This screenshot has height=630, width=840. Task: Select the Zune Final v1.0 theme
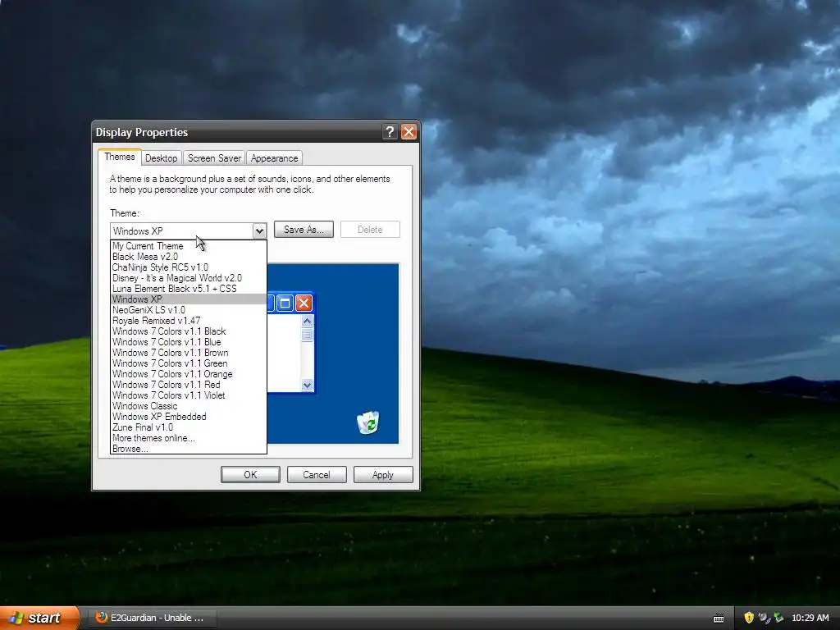[x=188, y=427]
